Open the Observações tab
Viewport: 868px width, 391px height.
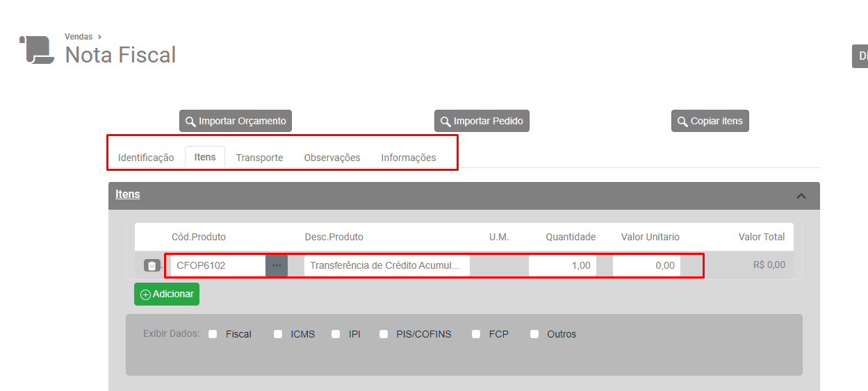[x=332, y=158]
